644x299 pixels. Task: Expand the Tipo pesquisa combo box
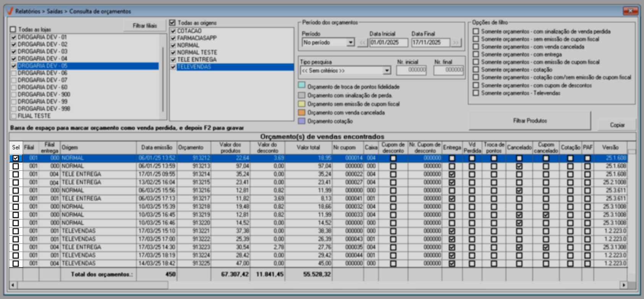387,71
